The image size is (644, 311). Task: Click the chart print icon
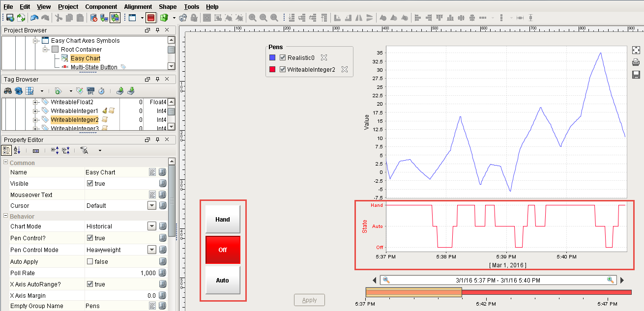click(636, 62)
